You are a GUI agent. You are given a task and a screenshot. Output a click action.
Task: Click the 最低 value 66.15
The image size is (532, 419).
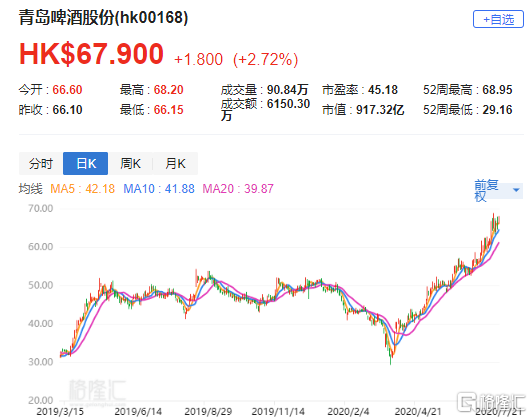click(169, 110)
